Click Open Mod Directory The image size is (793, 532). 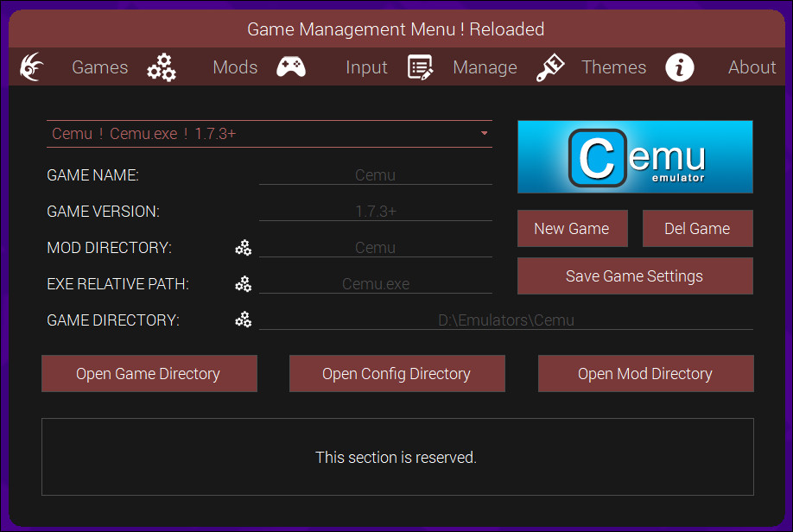(646, 374)
